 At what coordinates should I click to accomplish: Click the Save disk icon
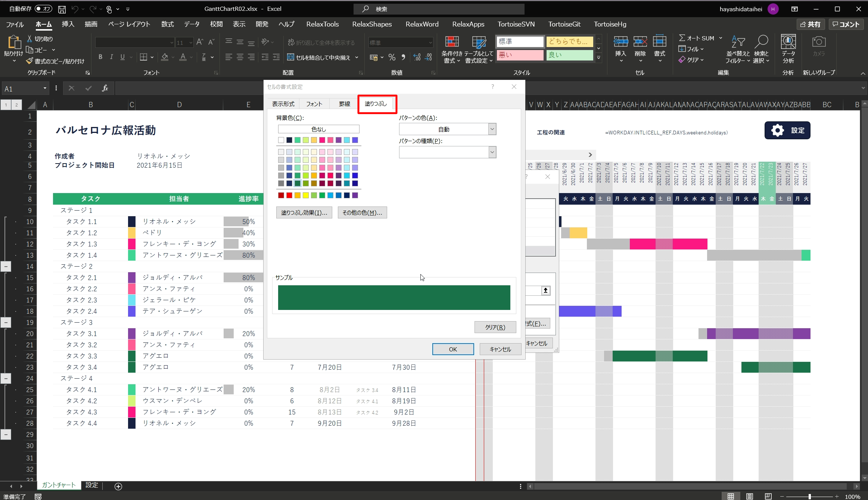tap(62, 9)
